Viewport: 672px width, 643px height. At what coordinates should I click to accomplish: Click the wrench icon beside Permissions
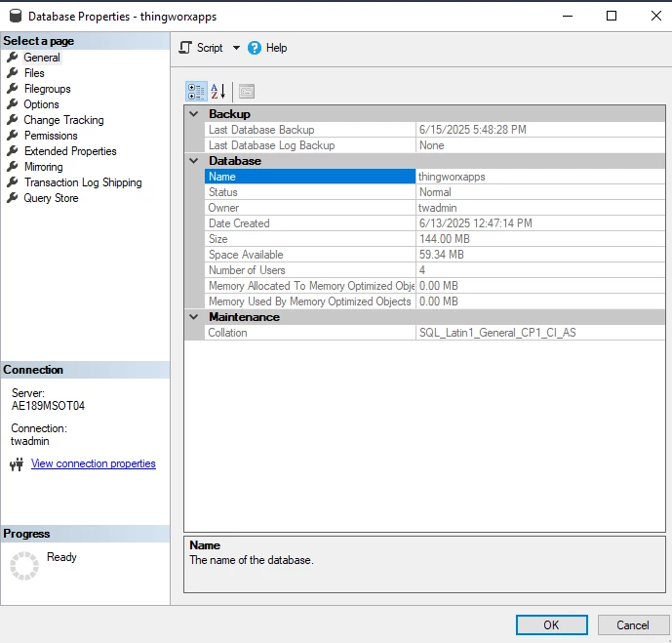[x=13, y=136]
